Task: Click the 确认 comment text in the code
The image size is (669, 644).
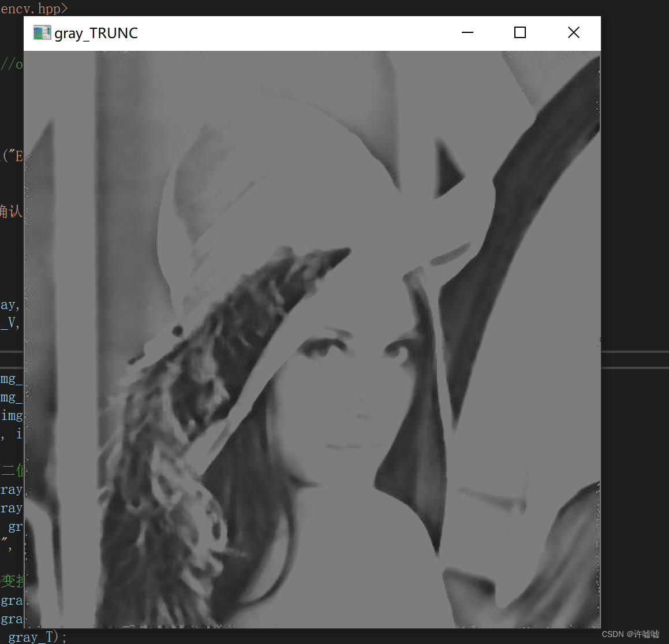Action: pos(12,211)
